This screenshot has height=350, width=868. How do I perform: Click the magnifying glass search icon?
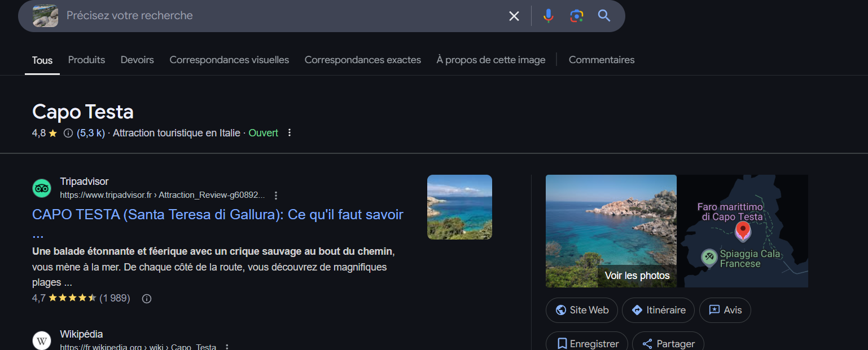(x=604, y=16)
